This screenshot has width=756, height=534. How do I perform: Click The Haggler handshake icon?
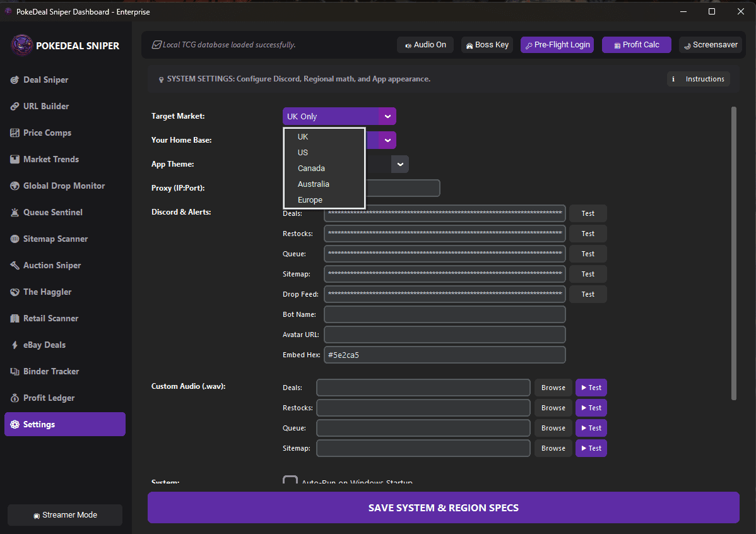tap(15, 292)
